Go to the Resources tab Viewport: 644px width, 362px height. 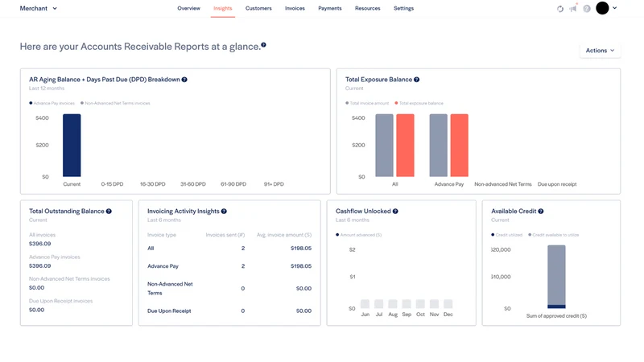coord(368,8)
